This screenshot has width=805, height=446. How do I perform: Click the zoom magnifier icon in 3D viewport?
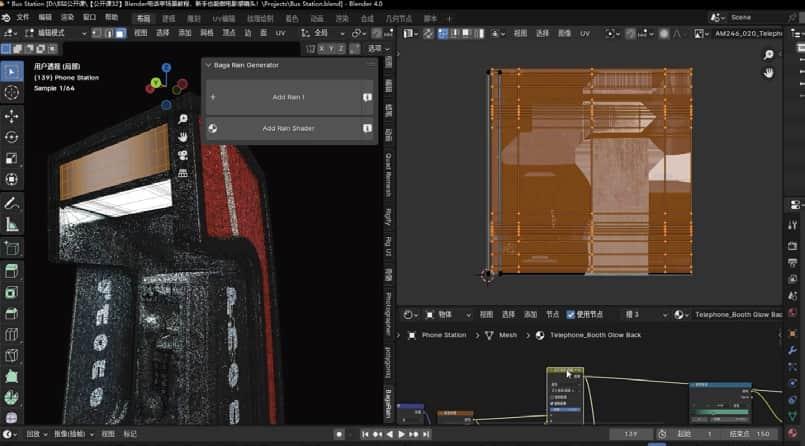[x=183, y=119]
